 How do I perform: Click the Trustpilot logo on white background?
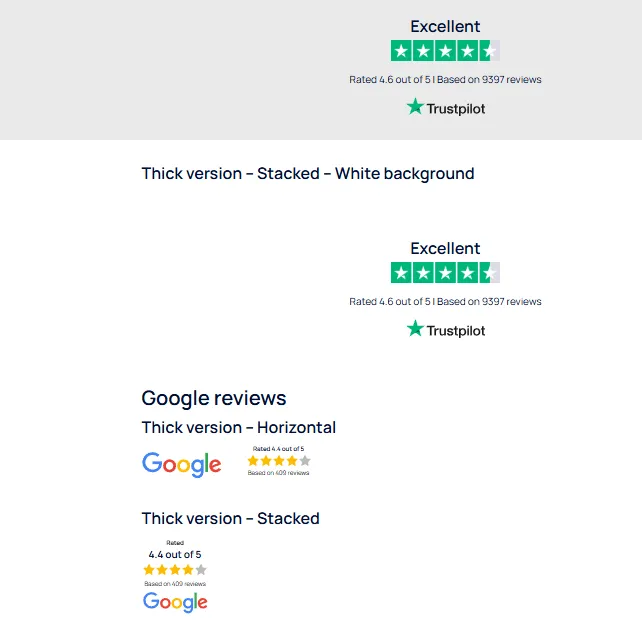tap(445, 329)
